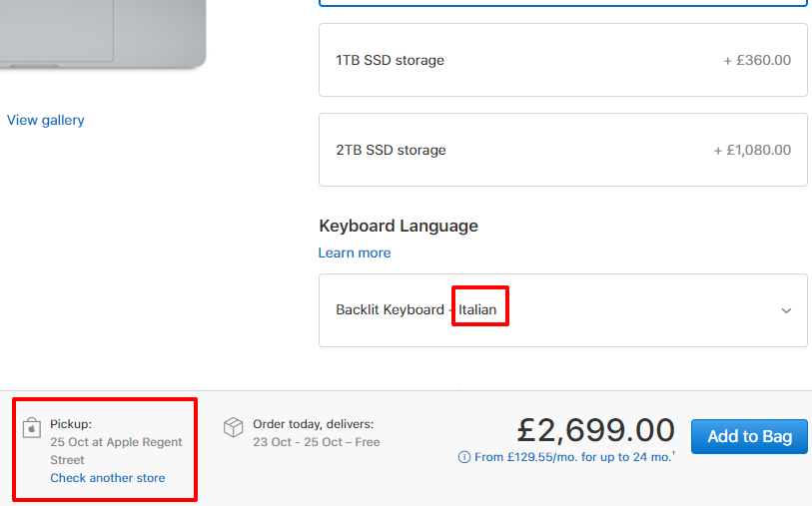Click the blue-outlined selected storage option at top
This screenshot has width=812, height=506.
563,3
